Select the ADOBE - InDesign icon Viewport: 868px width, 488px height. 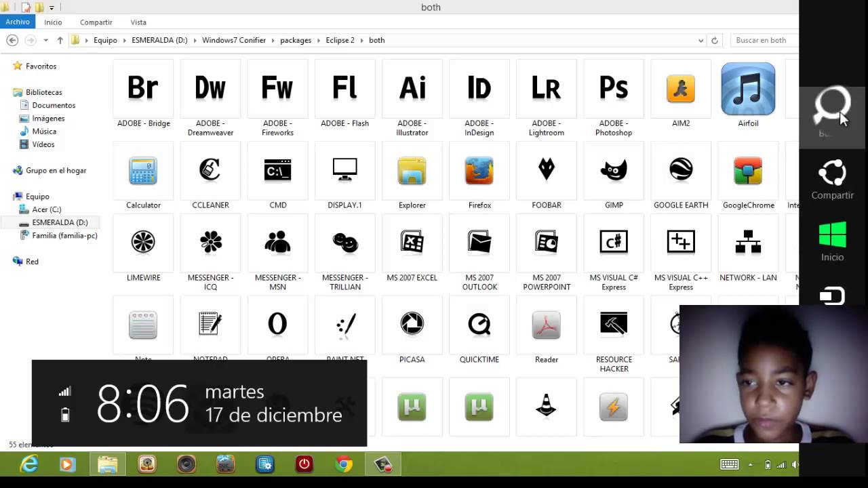tap(479, 89)
